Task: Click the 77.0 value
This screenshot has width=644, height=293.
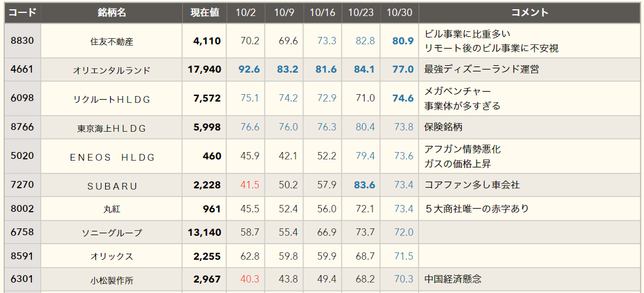Action: click(403, 70)
